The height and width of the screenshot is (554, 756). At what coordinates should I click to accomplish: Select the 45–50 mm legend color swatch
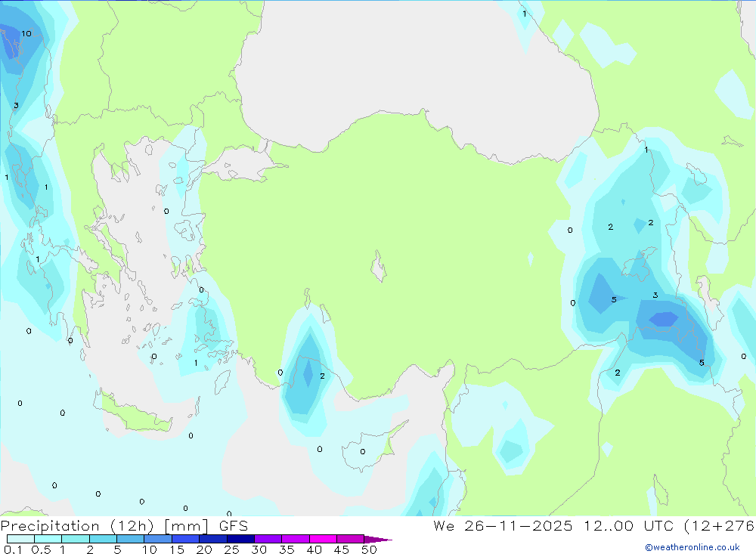(x=351, y=539)
